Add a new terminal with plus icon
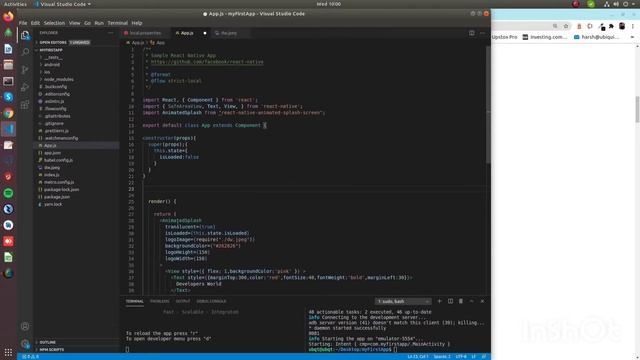 (440, 301)
